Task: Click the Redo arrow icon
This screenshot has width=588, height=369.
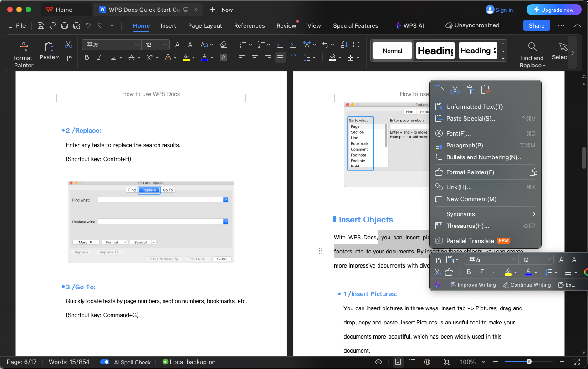Action: [x=100, y=25]
